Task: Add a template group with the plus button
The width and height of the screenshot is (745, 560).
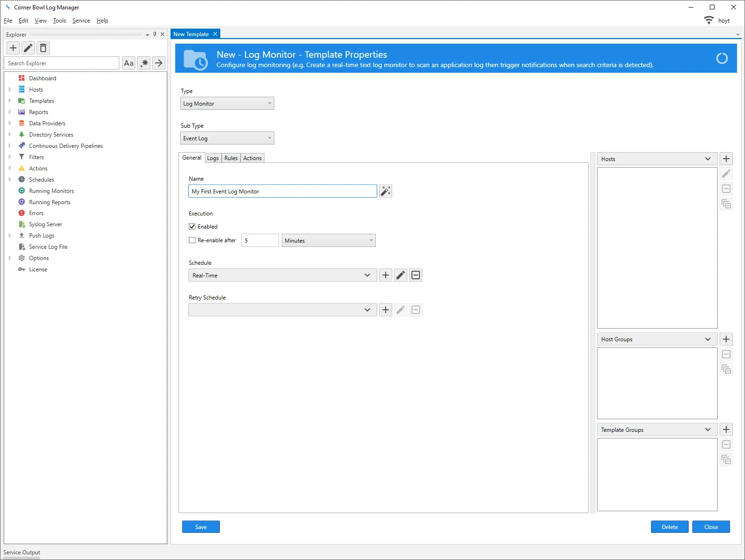Action: point(726,430)
